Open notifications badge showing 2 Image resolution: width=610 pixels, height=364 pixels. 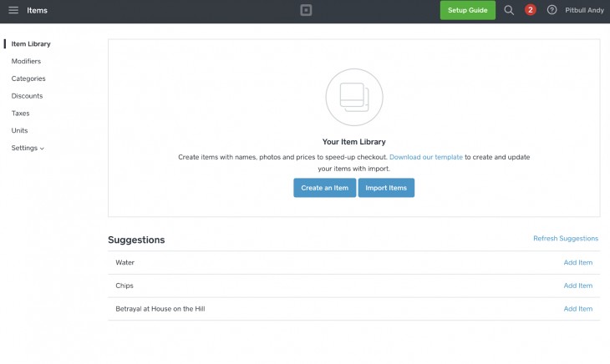[531, 10]
